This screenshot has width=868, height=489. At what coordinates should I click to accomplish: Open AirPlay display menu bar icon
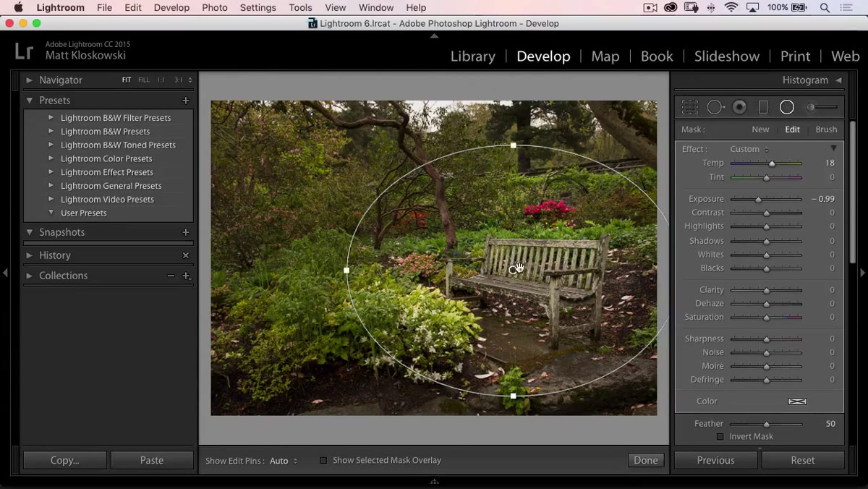point(753,7)
